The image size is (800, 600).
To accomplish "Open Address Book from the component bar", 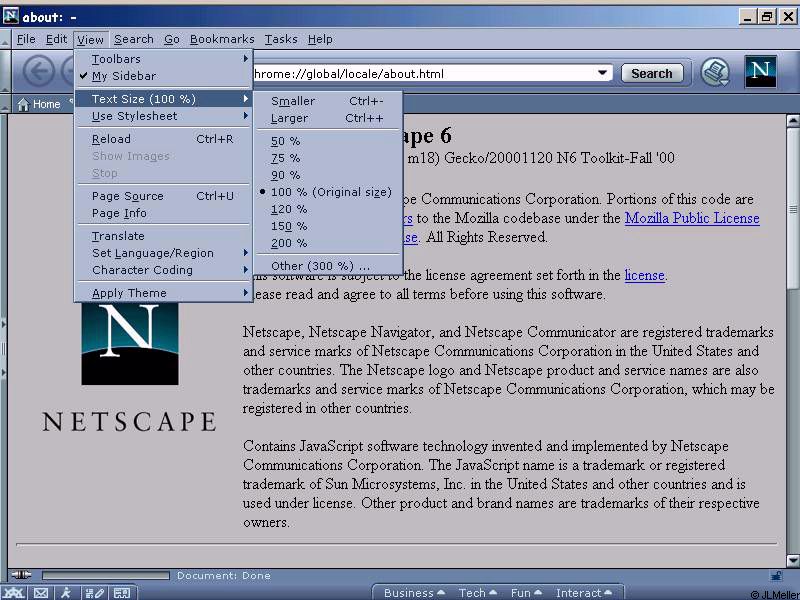I will pos(121,593).
